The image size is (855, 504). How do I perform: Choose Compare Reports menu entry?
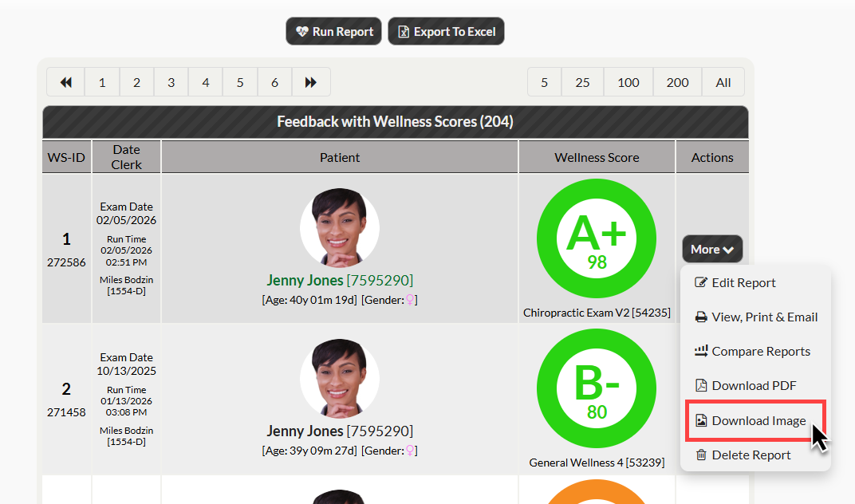(x=756, y=351)
